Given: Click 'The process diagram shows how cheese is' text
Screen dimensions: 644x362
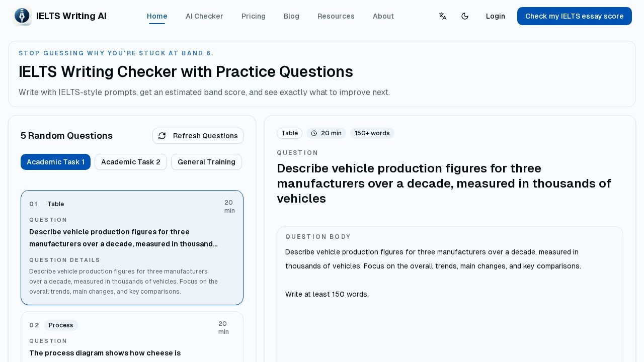Looking at the screenshot, I should 105,353.
